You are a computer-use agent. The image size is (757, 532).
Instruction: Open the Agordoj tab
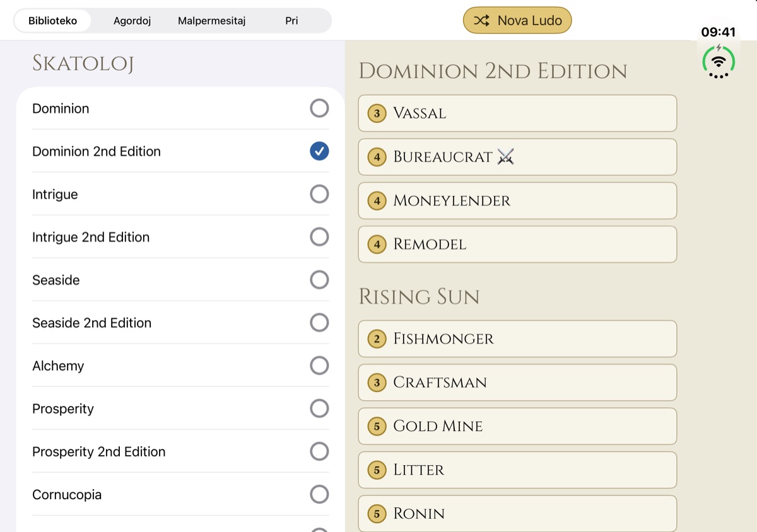(132, 21)
